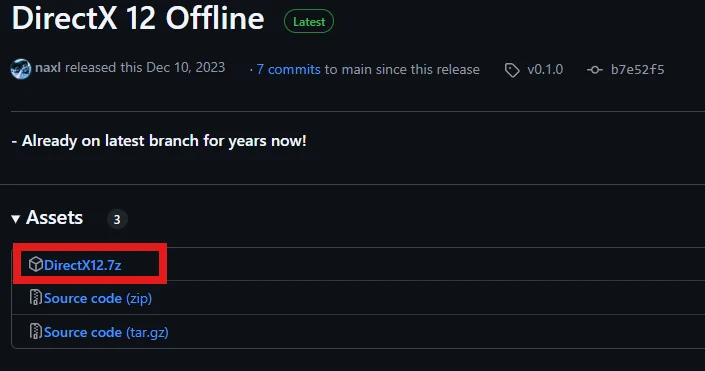The width and height of the screenshot is (705, 371).
Task: Click the Dec 10, 2023 release date
Action: click(x=186, y=67)
